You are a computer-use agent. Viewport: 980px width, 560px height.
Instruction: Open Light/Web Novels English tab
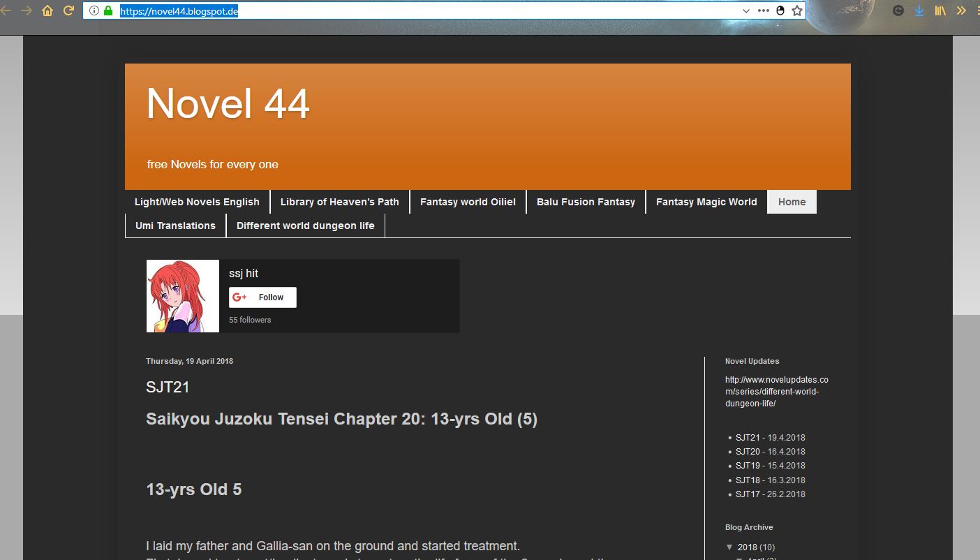(x=197, y=202)
